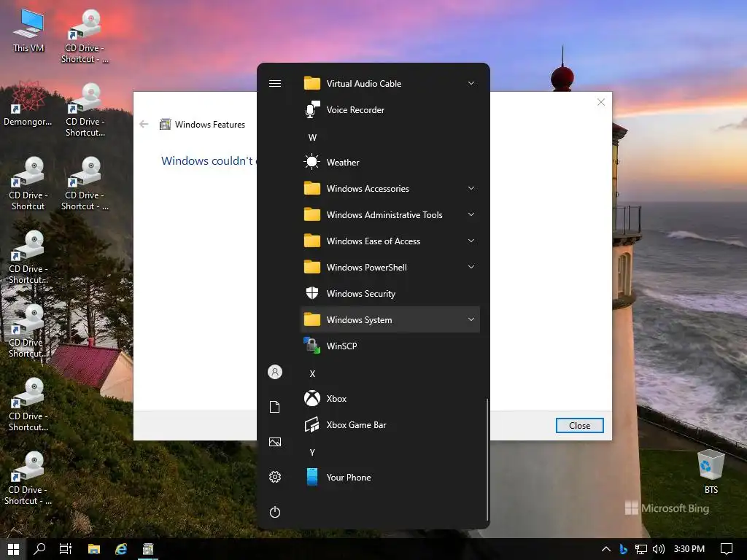Click the 3:30 PM taskbar clock
747x560 pixels.
pyautogui.click(x=689, y=549)
